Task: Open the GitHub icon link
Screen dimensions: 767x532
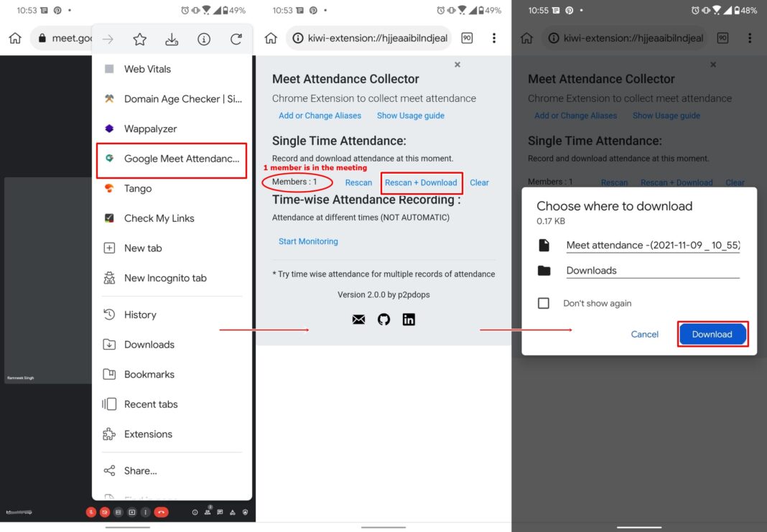Action: [384, 319]
